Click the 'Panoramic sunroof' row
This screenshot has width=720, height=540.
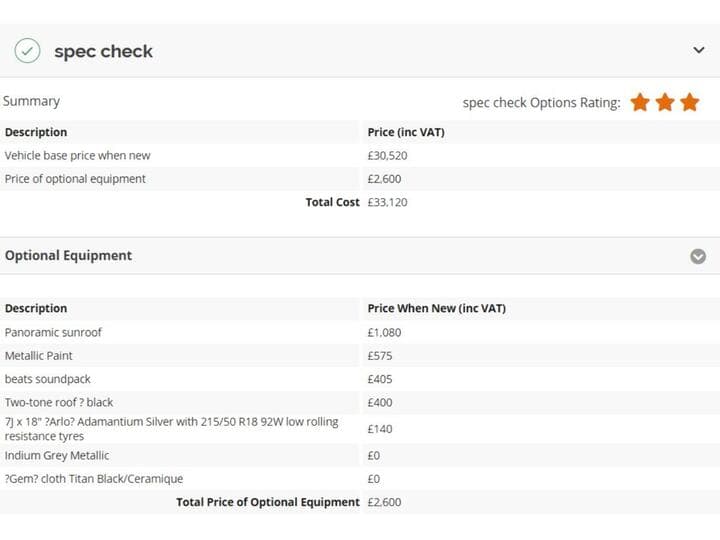[360, 332]
